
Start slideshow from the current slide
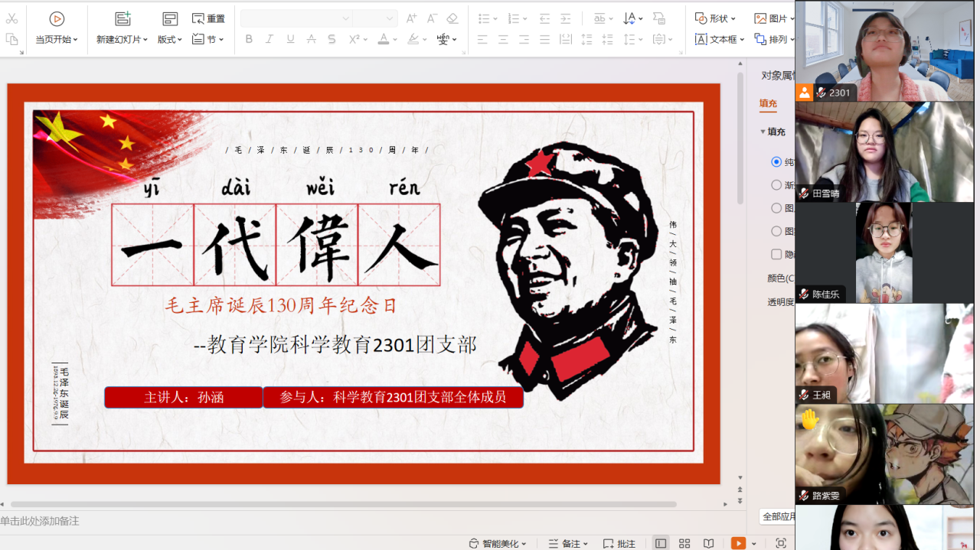57,19
